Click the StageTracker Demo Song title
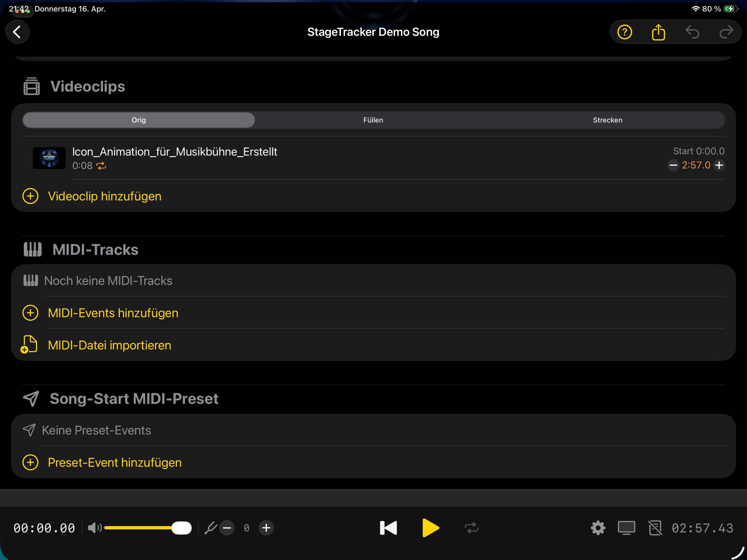The image size is (747, 560). click(373, 32)
